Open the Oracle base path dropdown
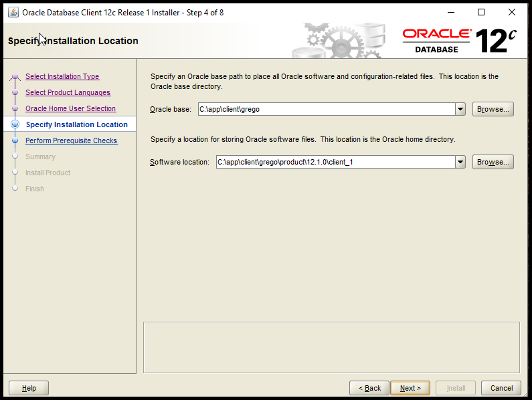This screenshot has height=400, width=532. 460,109
